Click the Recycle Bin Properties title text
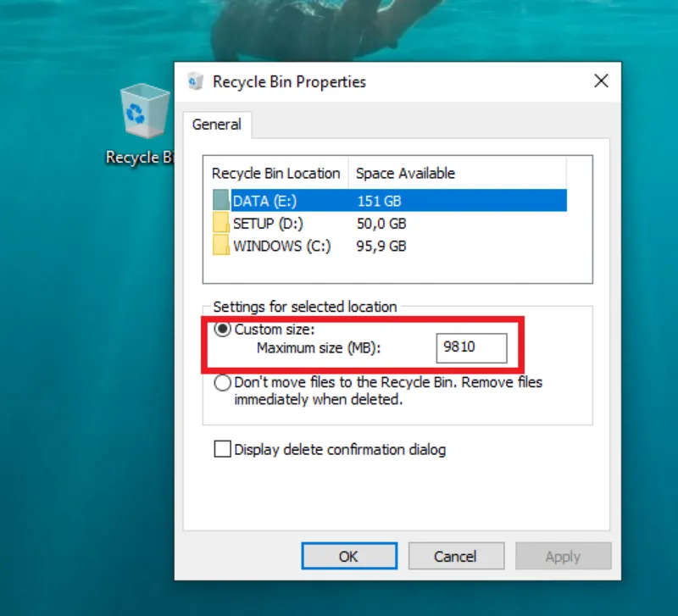Image resolution: width=678 pixels, height=616 pixels. click(x=289, y=81)
